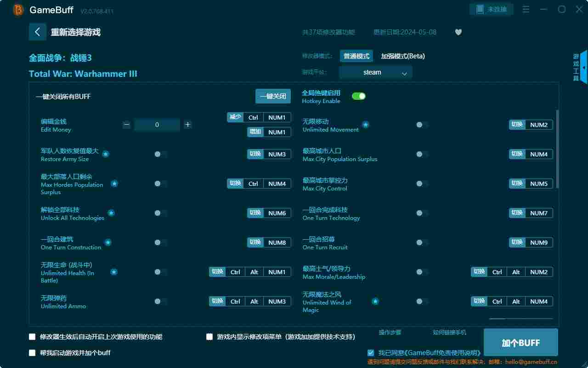Toggle Unlimited Movement switch

point(422,125)
